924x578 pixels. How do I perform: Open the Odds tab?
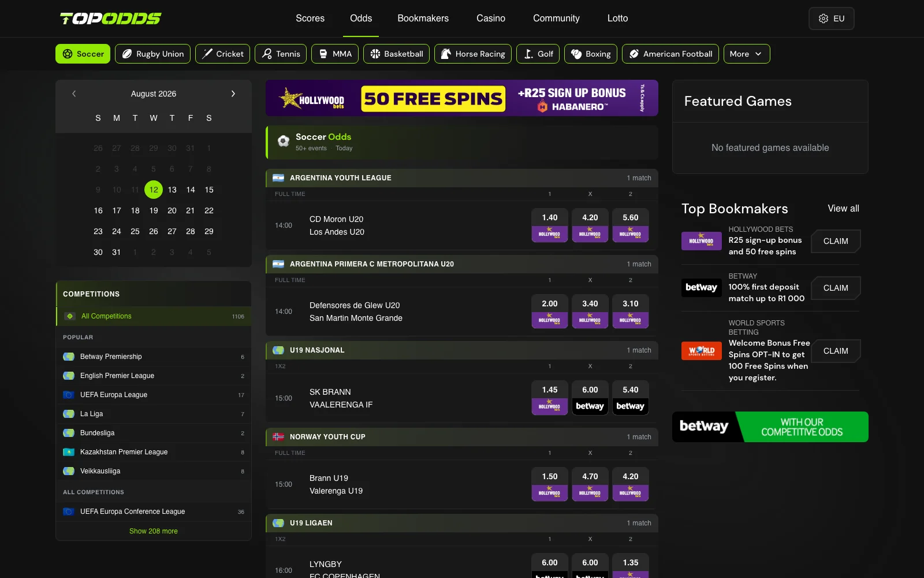click(x=361, y=18)
